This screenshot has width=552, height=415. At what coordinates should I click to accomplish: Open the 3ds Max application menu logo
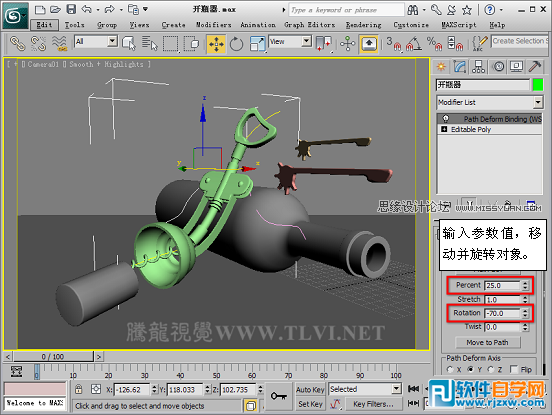pos(15,15)
